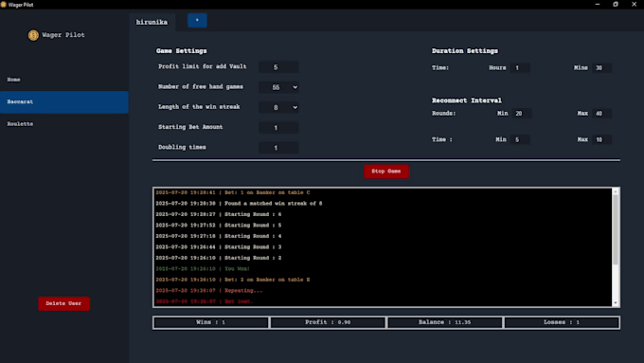Click the Doubling times field

click(278, 148)
